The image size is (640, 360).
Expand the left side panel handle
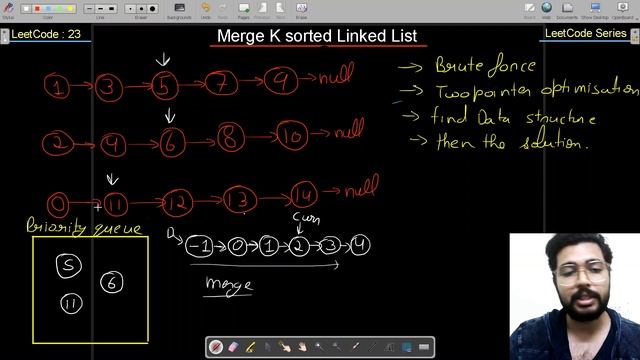pyautogui.click(x=4, y=36)
